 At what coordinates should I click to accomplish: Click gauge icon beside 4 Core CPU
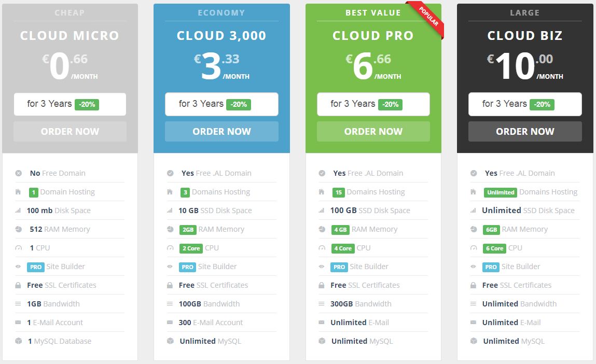322,248
